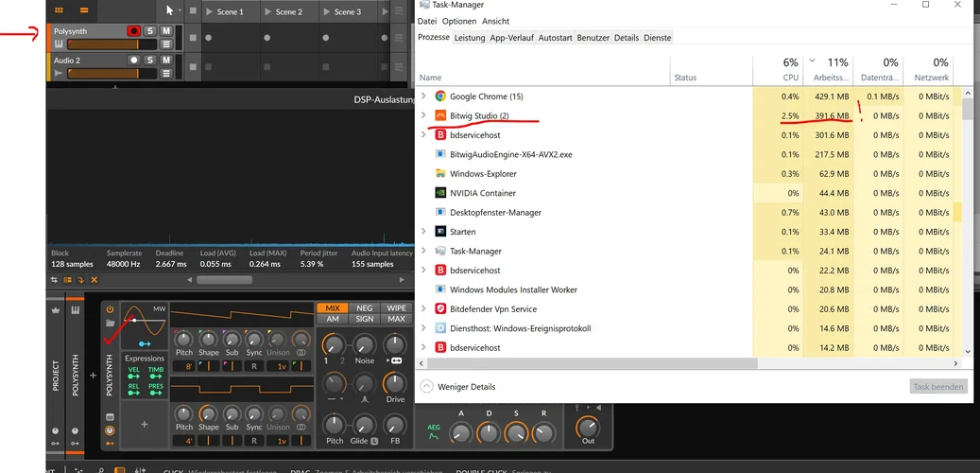Screen dimensions: 980x473
Task: Click the Audio 2 waveform track icon
Action: (59, 74)
